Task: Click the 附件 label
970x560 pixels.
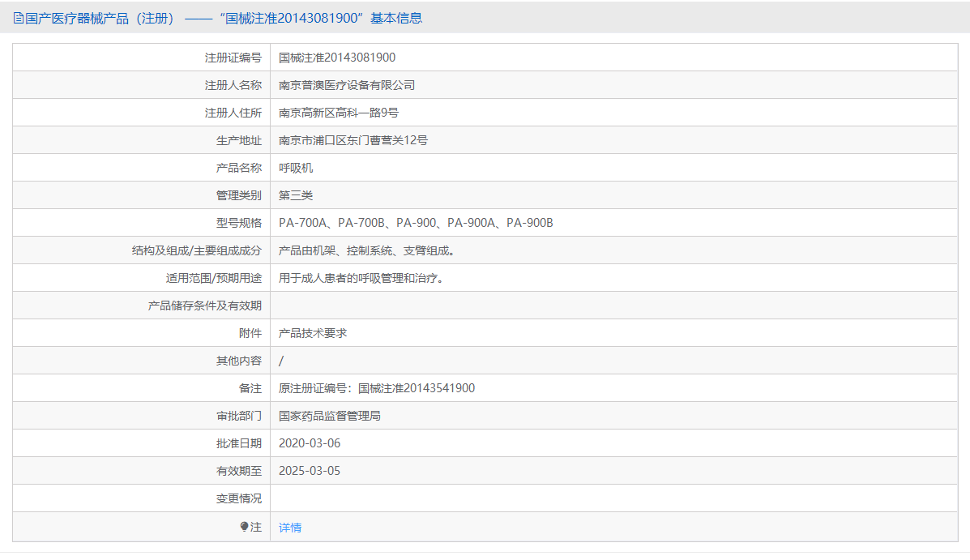Action: coord(250,333)
